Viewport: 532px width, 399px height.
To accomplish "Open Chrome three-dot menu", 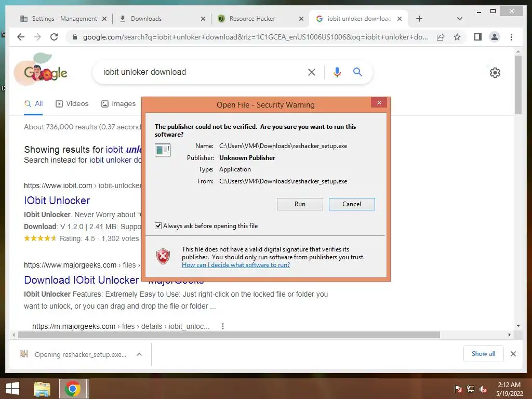I will tap(511, 37).
